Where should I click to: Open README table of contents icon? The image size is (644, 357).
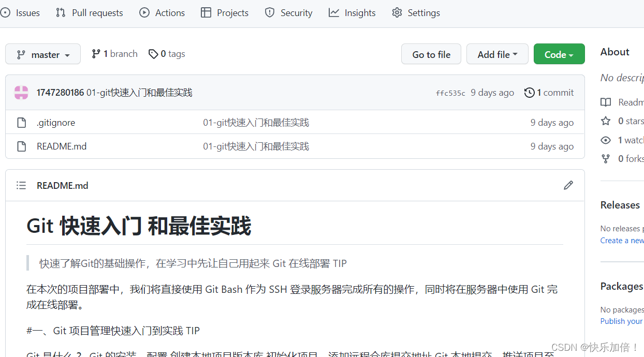point(21,185)
